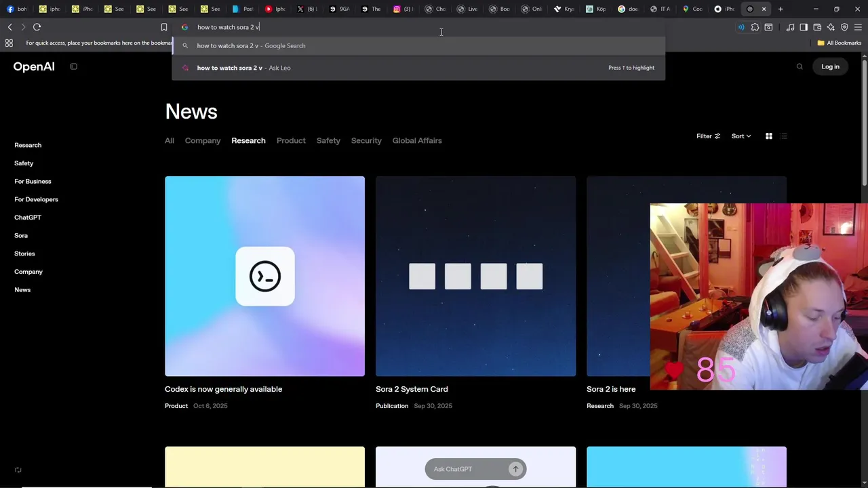Choose the Ask Leo suggestion row

418,68
